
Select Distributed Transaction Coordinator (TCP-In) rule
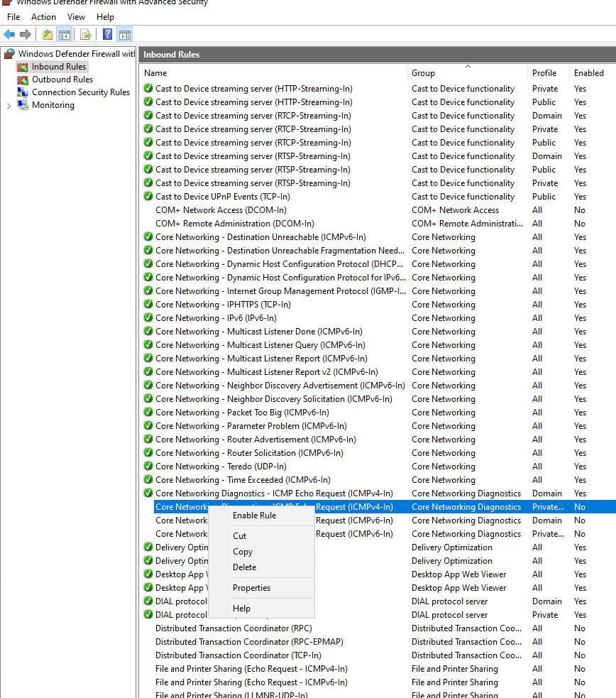click(x=238, y=655)
